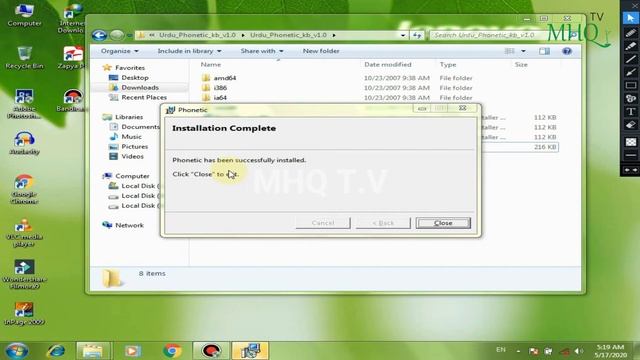
Task: Open Google Chrome desktop shortcut
Action: click(x=24, y=189)
